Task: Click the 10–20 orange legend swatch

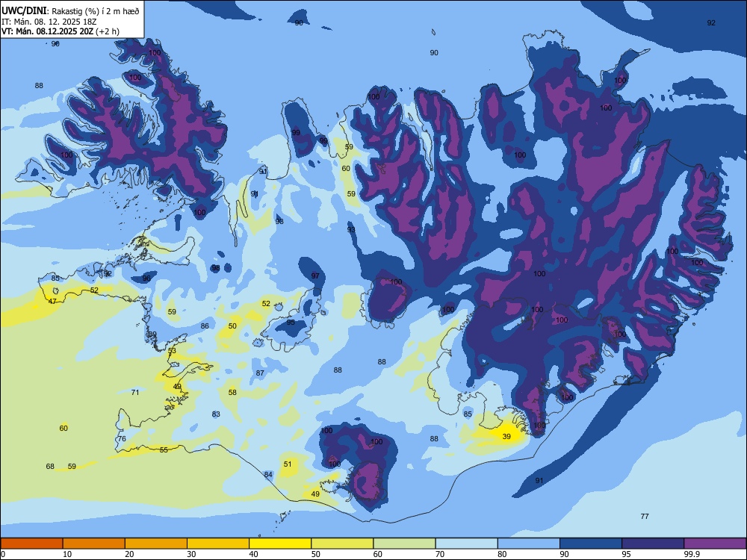Action: [x=94, y=544]
